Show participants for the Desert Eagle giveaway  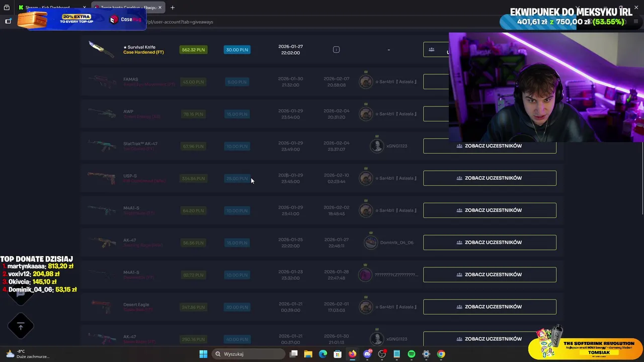(x=490, y=307)
